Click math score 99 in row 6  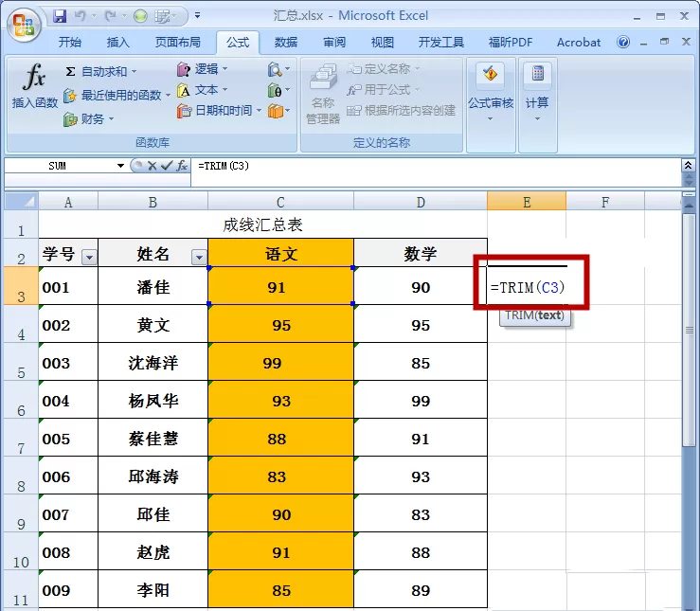coord(421,401)
